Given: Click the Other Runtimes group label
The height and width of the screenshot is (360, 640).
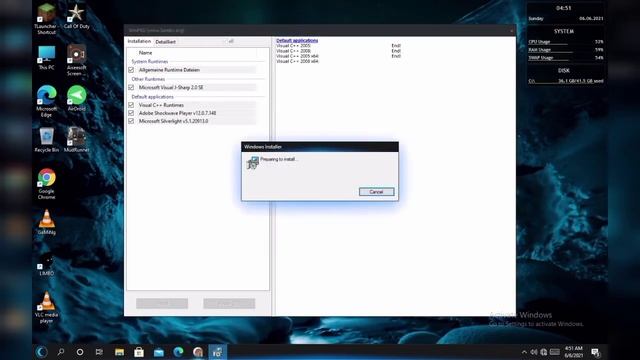Looking at the screenshot, I should (148, 79).
